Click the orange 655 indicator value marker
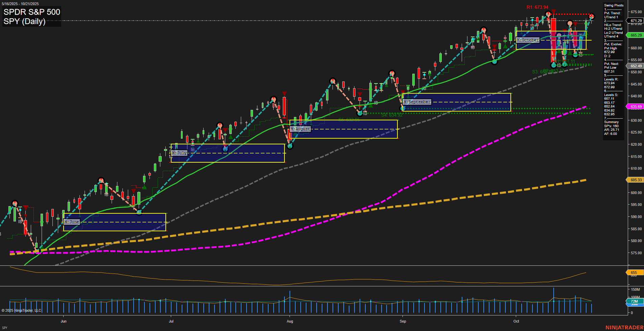Viewport: 644px width, 331px height. tap(634, 273)
